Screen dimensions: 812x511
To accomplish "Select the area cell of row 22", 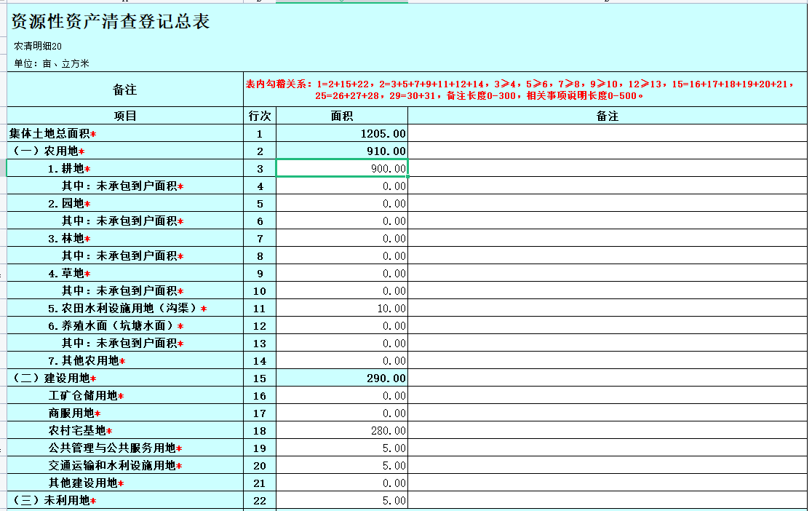I will click(342, 500).
